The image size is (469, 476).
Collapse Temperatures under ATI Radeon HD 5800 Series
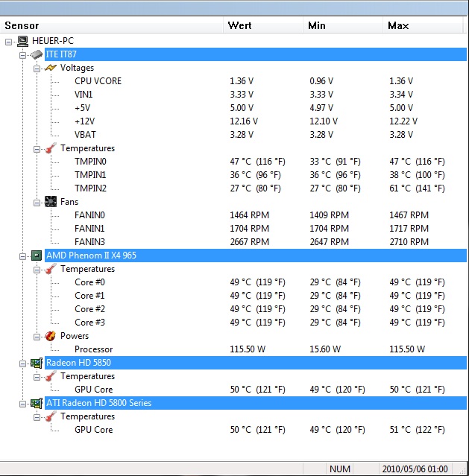[x=37, y=417]
